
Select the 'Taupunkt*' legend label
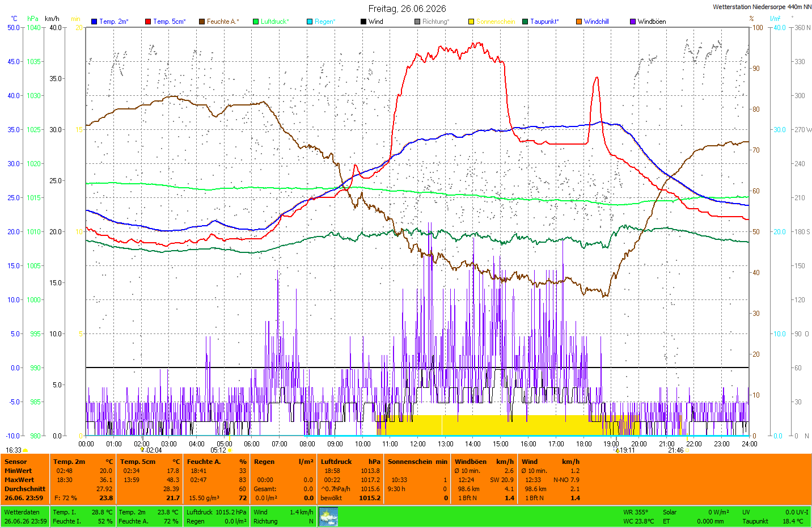click(x=545, y=22)
